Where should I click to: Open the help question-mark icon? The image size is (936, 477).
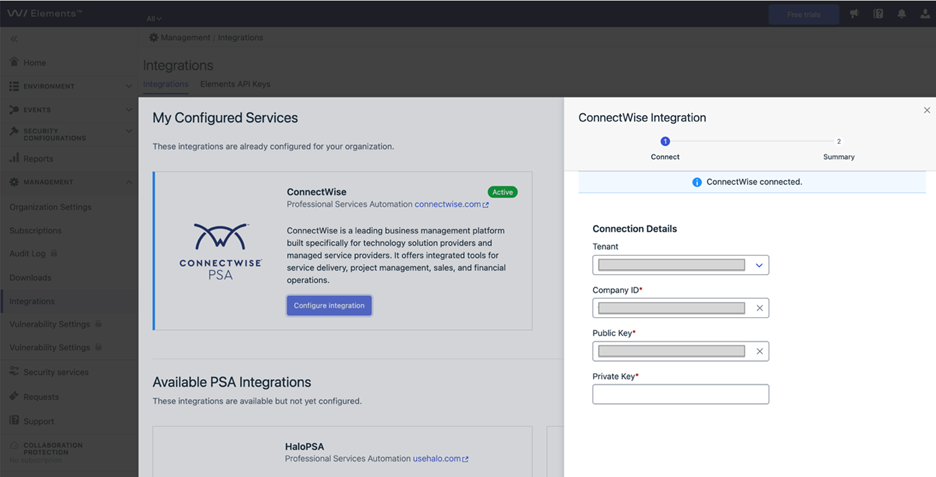point(878,14)
